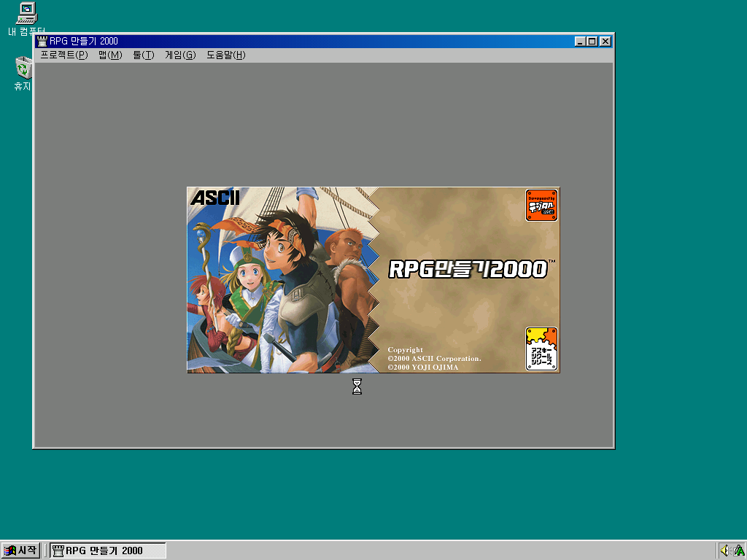Screen dimensions: 747x560
Task: Maximize the RPG 만들기 2000 window
Action: tap(592, 42)
